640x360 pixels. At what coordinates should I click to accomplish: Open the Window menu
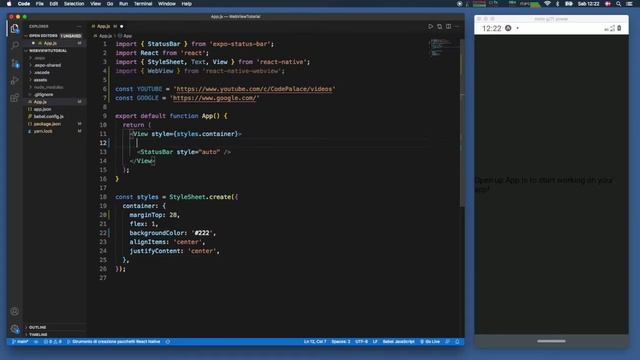tap(167, 4)
